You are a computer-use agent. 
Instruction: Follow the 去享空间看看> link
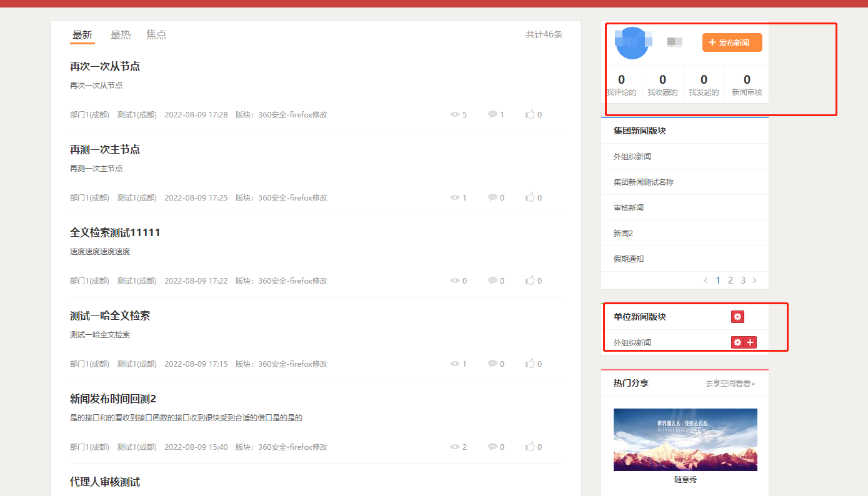tap(730, 383)
